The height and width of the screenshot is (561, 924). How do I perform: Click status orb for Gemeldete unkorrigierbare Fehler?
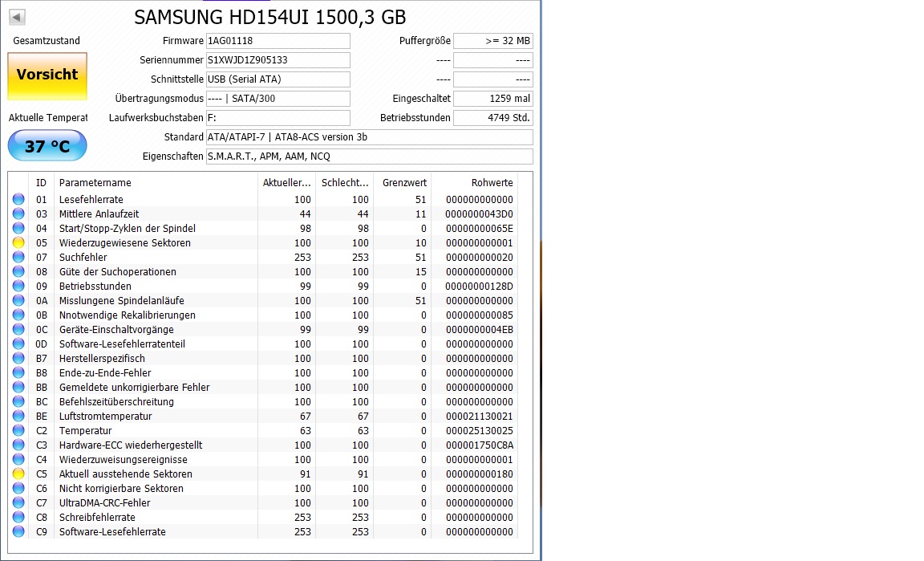tap(19, 387)
